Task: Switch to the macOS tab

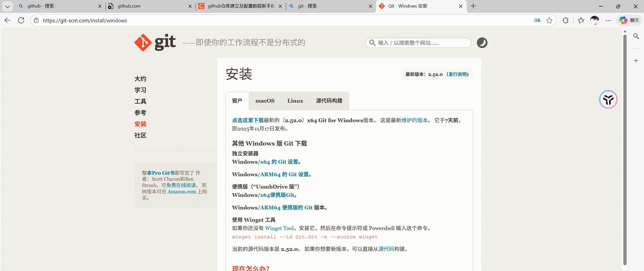Action: pyautogui.click(x=265, y=101)
